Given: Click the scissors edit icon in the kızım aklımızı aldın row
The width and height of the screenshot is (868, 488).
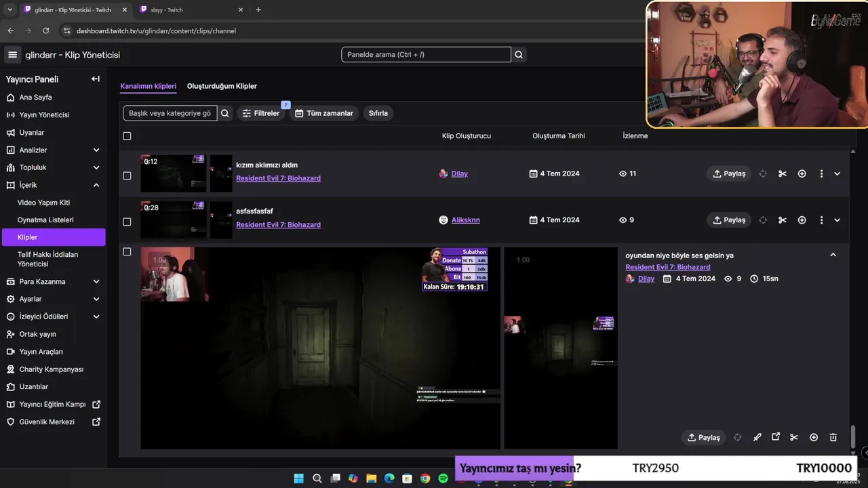Looking at the screenshot, I should click(783, 174).
